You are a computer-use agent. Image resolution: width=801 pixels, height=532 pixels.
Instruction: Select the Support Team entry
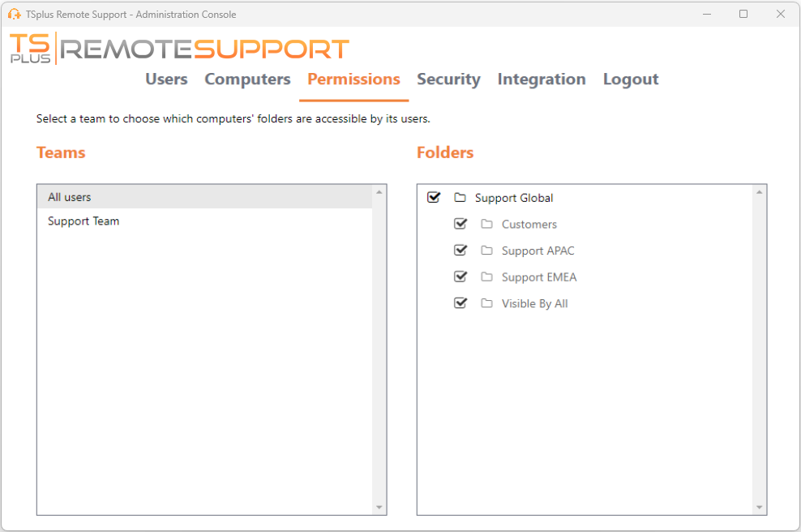click(84, 221)
